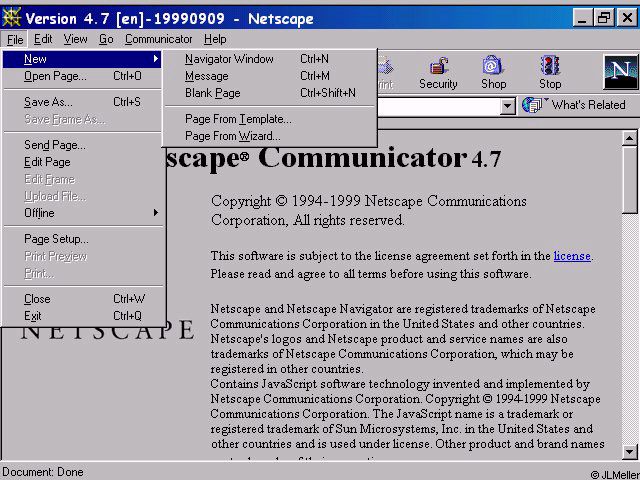
Task: Open the File menu
Action: (15, 40)
